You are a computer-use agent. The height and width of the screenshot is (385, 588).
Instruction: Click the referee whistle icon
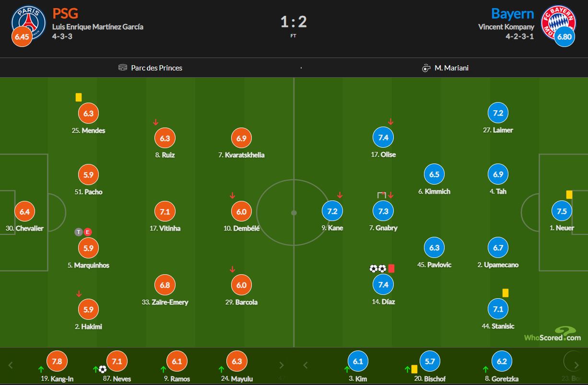pyautogui.click(x=426, y=68)
